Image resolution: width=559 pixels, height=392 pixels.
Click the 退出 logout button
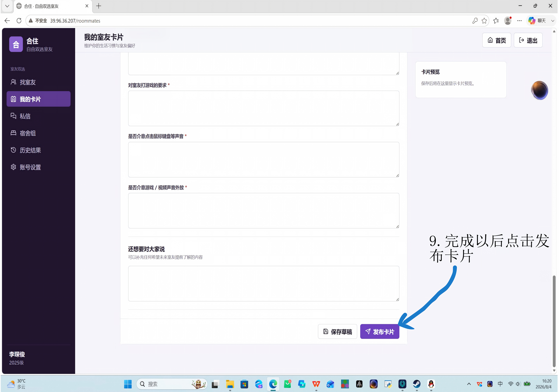point(528,40)
